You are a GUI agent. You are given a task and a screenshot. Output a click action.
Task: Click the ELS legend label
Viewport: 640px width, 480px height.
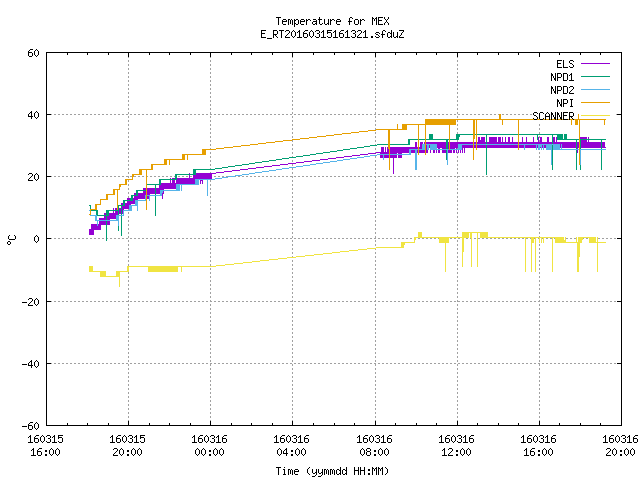[x=565, y=64]
